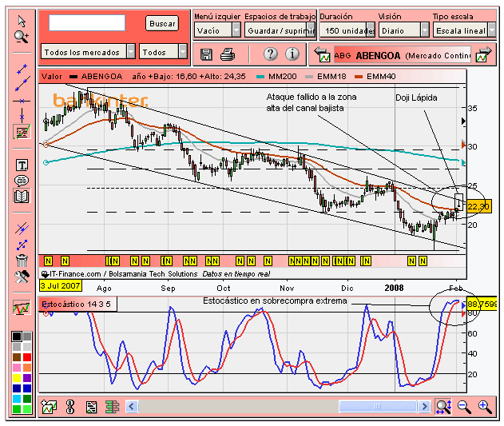This screenshot has width=504, height=426.
Task: Go to previous security with left arrow chart icon
Action: (322, 54)
